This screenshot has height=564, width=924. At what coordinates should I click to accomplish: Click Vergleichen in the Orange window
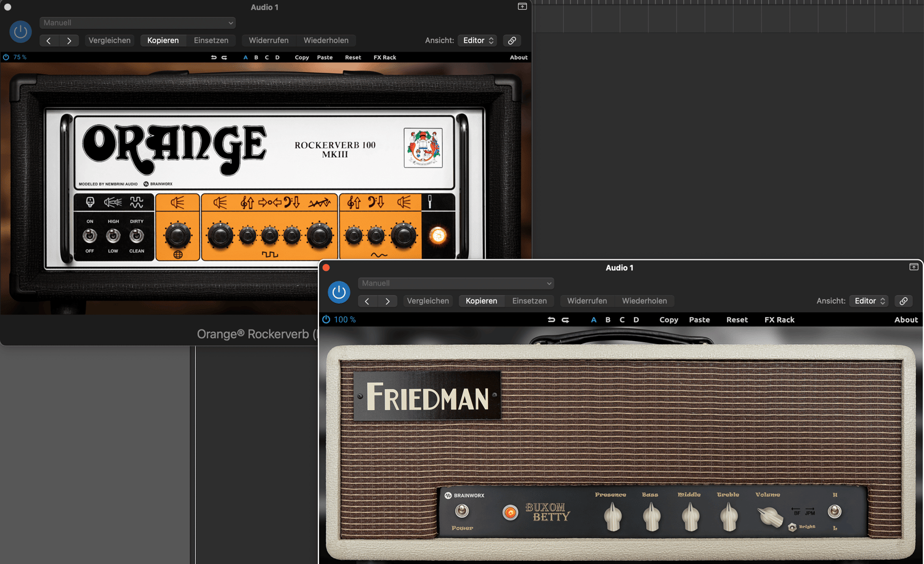(110, 41)
